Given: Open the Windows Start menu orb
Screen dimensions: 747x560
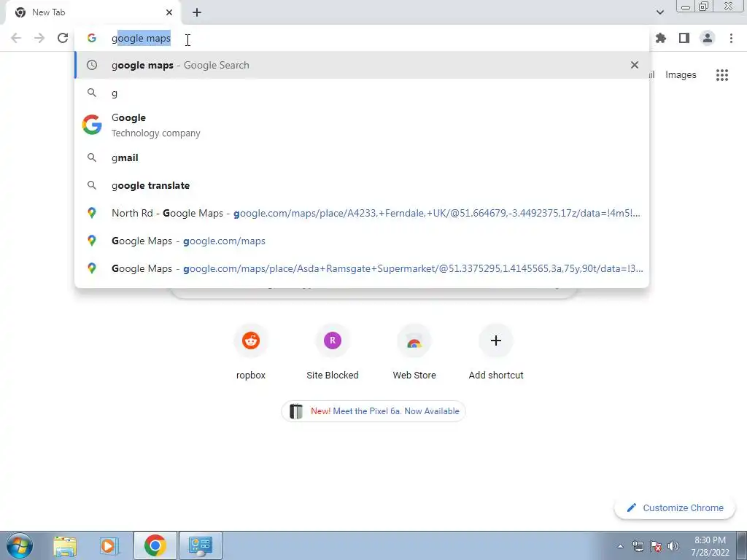Looking at the screenshot, I should [20, 545].
